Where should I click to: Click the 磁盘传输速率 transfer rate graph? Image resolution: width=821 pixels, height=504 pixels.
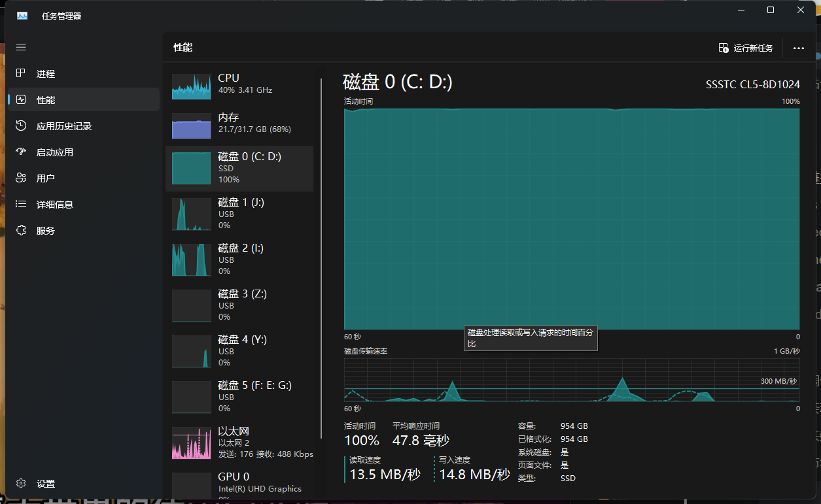(x=572, y=379)
